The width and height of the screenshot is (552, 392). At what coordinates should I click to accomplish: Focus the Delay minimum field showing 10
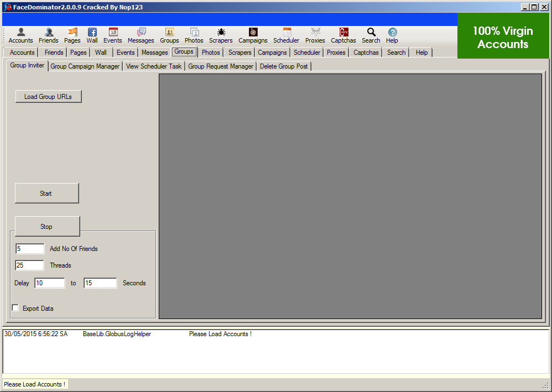pyautogui.click(x=50, y=283)
